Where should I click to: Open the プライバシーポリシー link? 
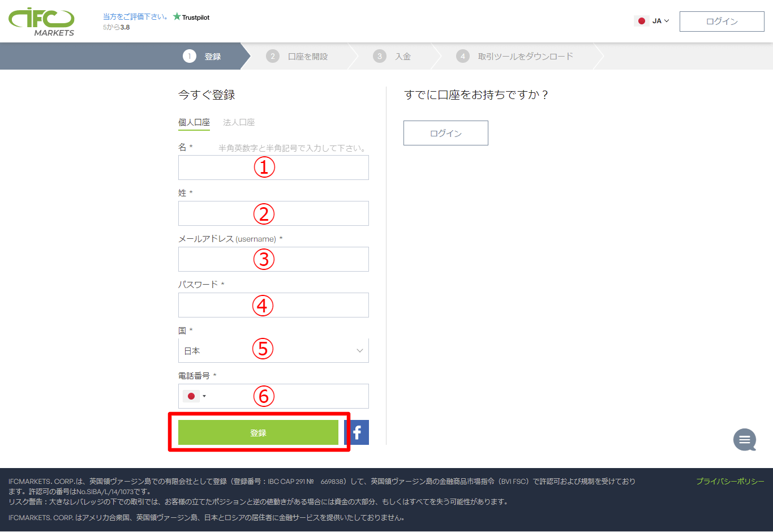point(729,481)
